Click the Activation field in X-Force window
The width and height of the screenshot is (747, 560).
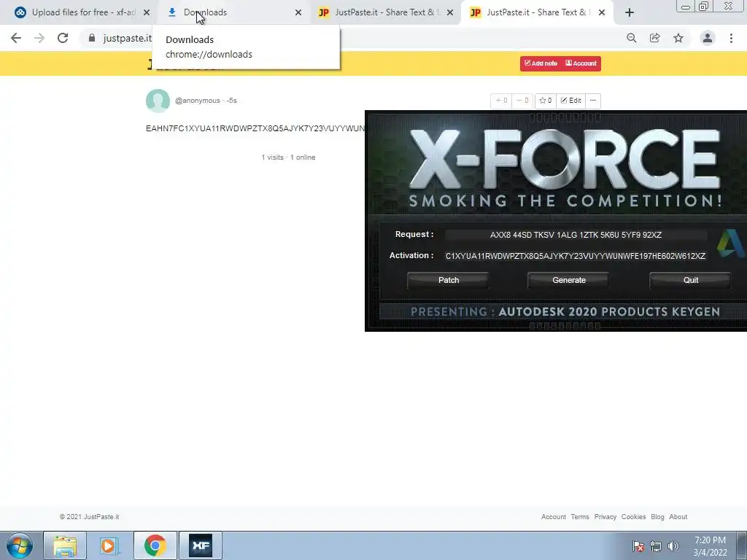pyautogui.click(x=576, y=256)
